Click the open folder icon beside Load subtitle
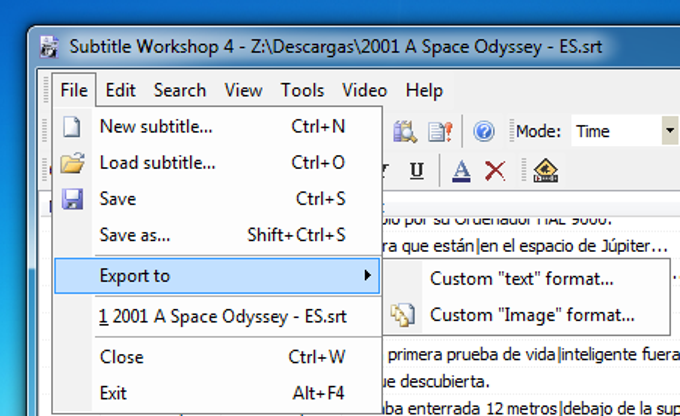680x416 pixels. 72,163
